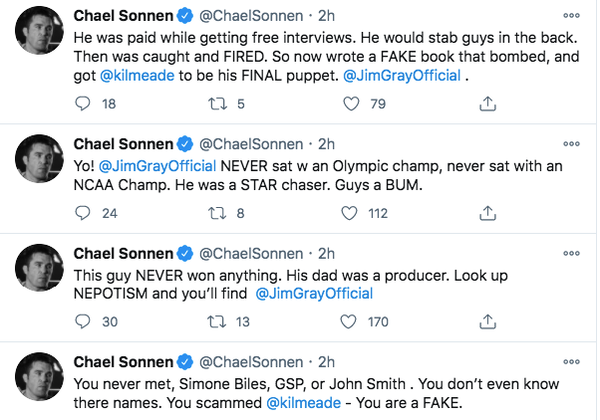Open more options on the Simone Biles tweet
This screenshot has height=420, width=600.
coord(570,362)
